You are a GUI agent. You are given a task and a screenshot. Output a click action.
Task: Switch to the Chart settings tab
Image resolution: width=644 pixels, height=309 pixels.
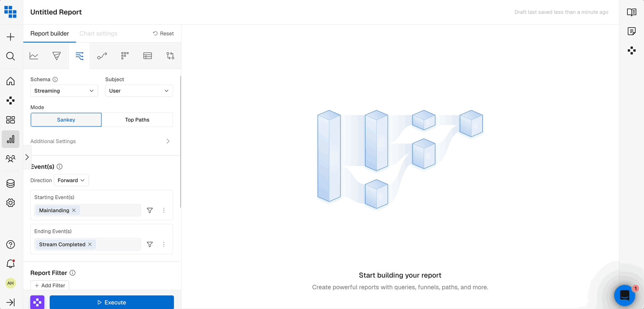coord(98,33)
